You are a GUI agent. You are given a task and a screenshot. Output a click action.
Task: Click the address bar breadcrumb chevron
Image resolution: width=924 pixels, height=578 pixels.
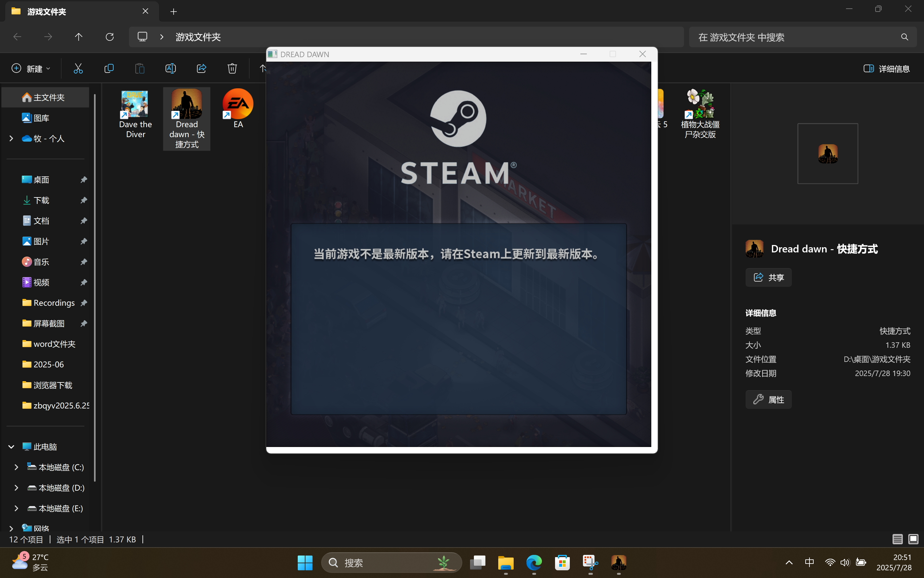pyautogui.click(x=162, y=37)
